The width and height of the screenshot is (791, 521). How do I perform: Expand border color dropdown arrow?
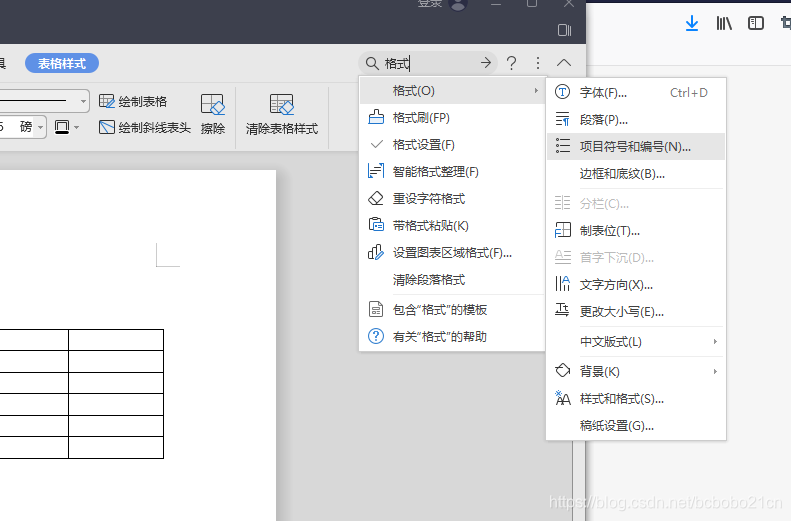click(x=77, y=128)
